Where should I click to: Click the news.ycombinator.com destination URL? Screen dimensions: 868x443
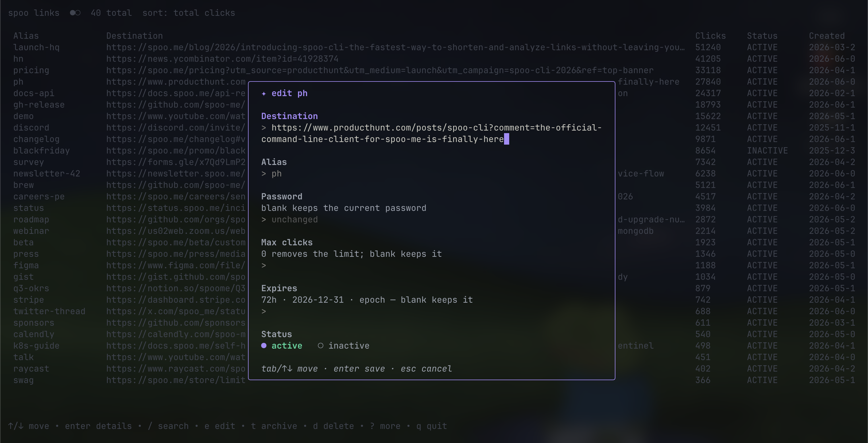click(222, 59)
